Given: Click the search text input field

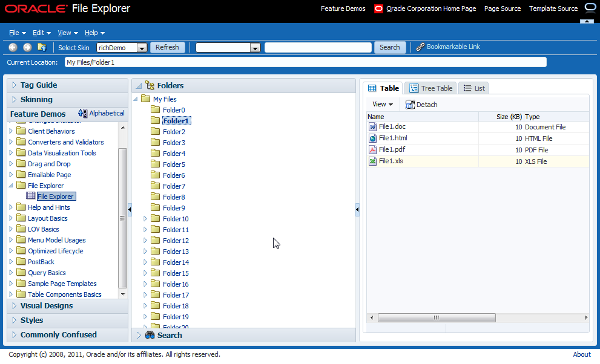Looking at the screenshot, I should coord(318,47).
